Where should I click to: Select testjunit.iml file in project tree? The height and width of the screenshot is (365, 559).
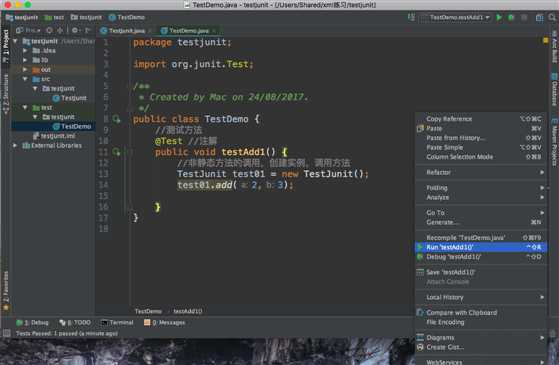tap(54, 136)
